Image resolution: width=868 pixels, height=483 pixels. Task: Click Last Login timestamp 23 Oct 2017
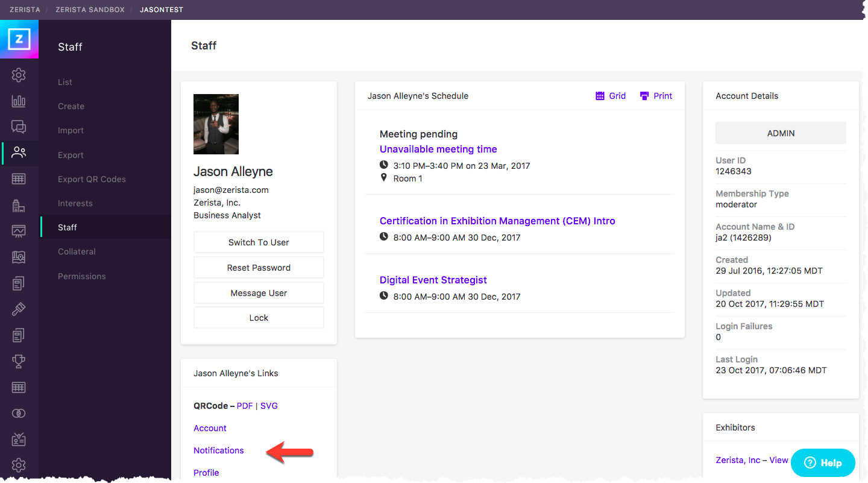point(771,370)
